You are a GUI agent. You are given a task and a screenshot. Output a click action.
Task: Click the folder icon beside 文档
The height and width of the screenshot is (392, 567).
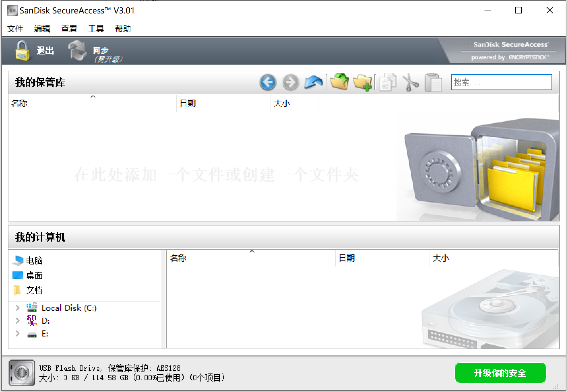coord(17,290)
